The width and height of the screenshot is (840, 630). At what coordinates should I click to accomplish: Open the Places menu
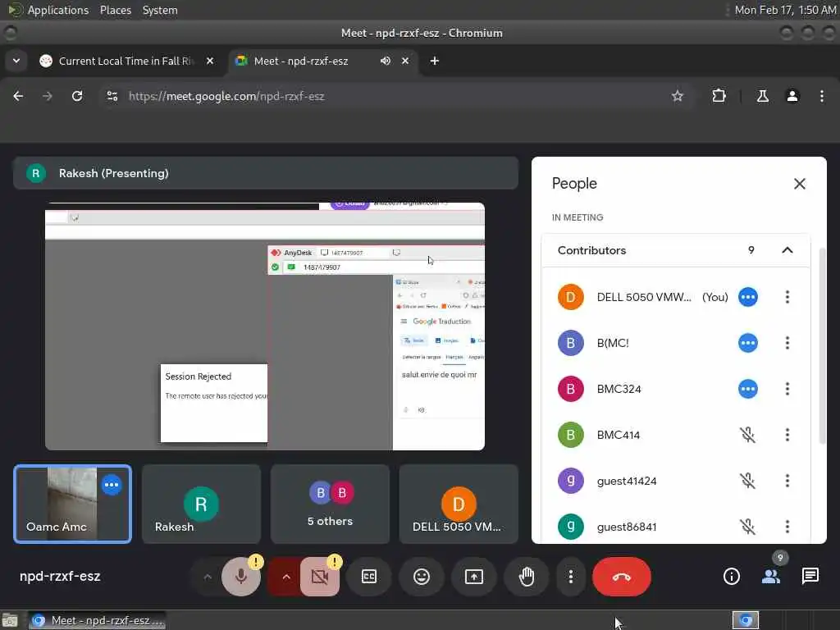(115, 10)
